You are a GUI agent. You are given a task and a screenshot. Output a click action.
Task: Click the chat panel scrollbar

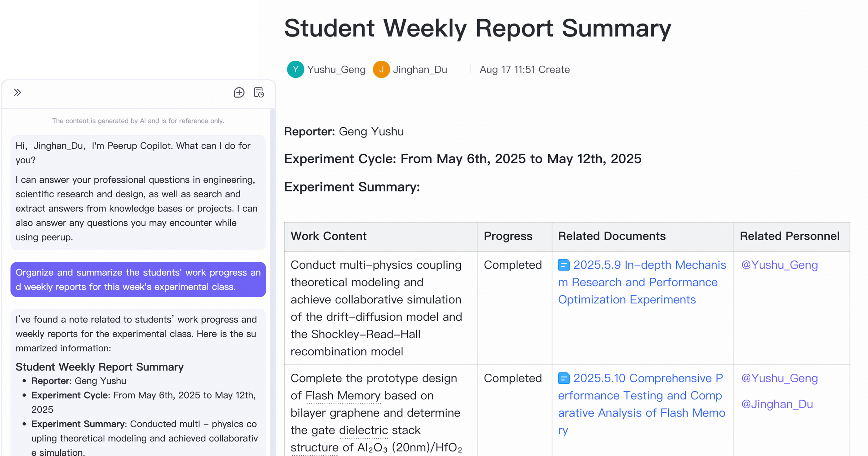pyautogui.click(x=272, y=282)
